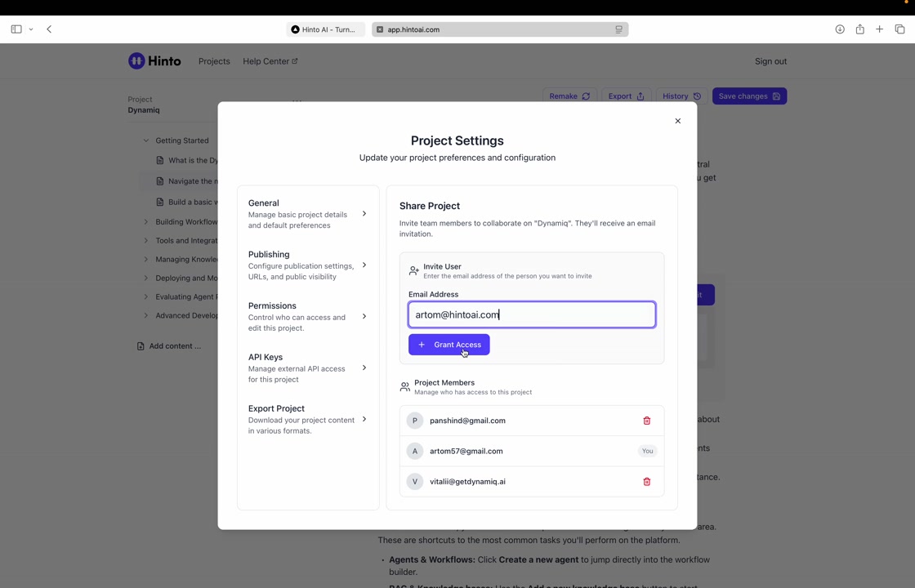Image resolution: width=915 pixels, height=588 pixels.
Task: Open browser downloads icon
Action: [839, 29]
